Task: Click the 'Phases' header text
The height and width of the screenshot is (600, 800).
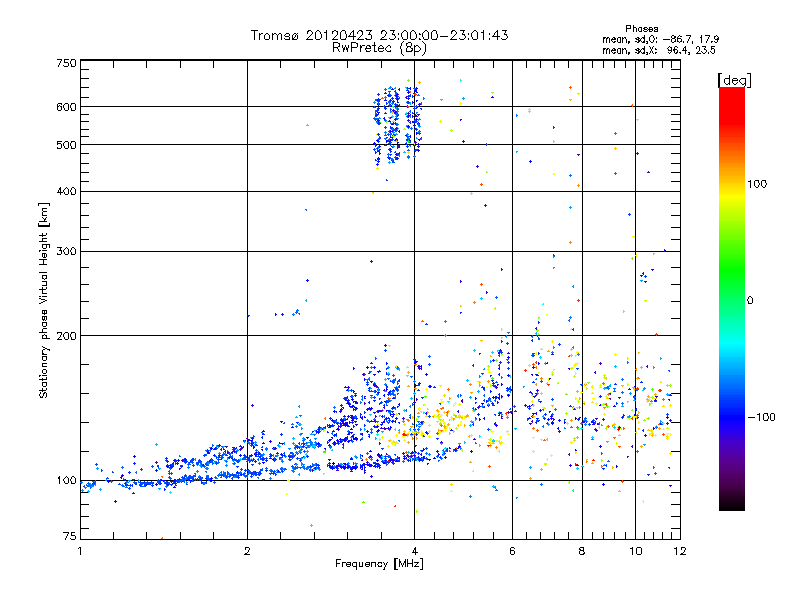Action: [641, 29]
